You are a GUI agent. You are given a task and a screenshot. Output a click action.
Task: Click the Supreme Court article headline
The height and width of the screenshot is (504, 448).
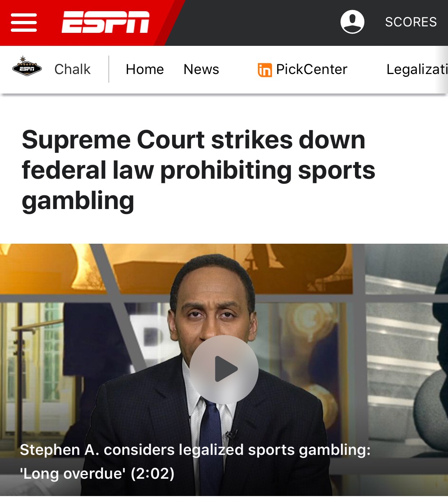(x=198, y=170)
